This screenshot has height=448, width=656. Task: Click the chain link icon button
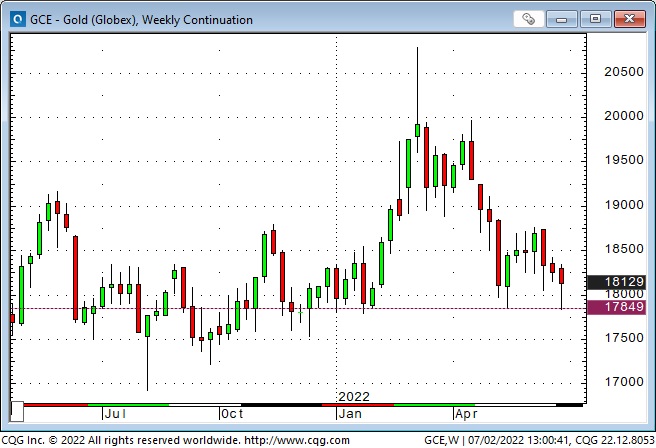528,19
